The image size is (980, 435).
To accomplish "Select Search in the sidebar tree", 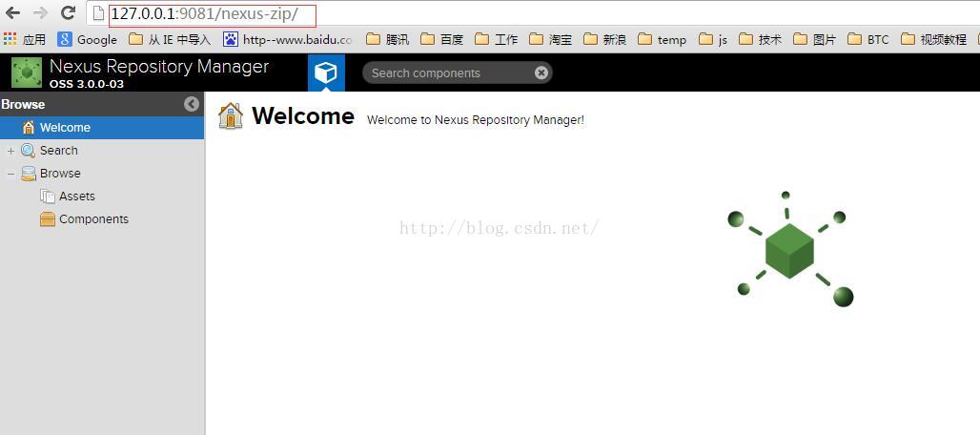I will 59,151.
